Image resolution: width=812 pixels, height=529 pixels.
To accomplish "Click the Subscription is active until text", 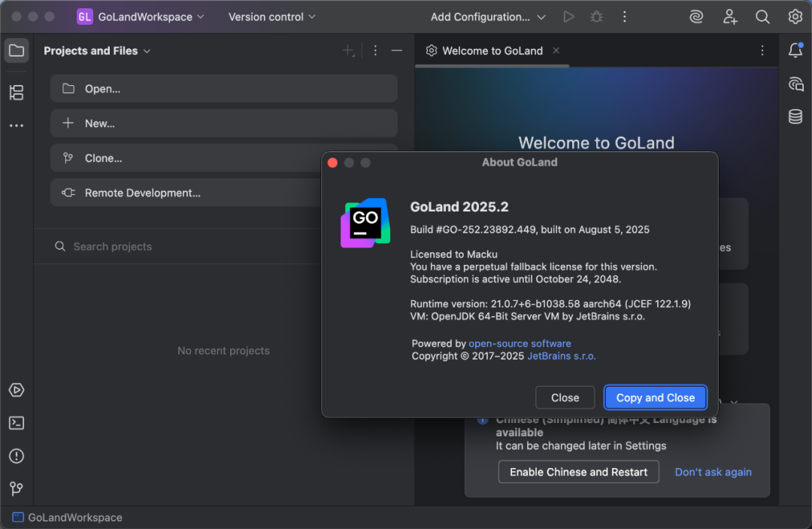I will [x=515, y=279].
